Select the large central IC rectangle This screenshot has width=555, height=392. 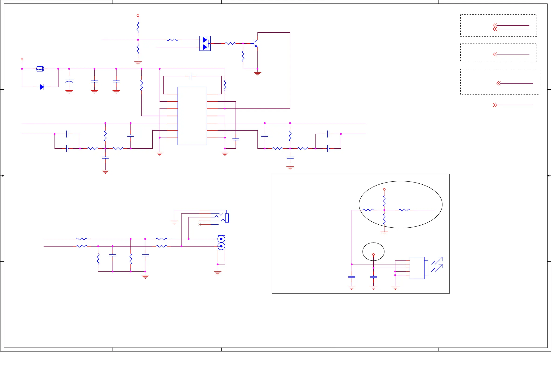(x=192, y=116)
